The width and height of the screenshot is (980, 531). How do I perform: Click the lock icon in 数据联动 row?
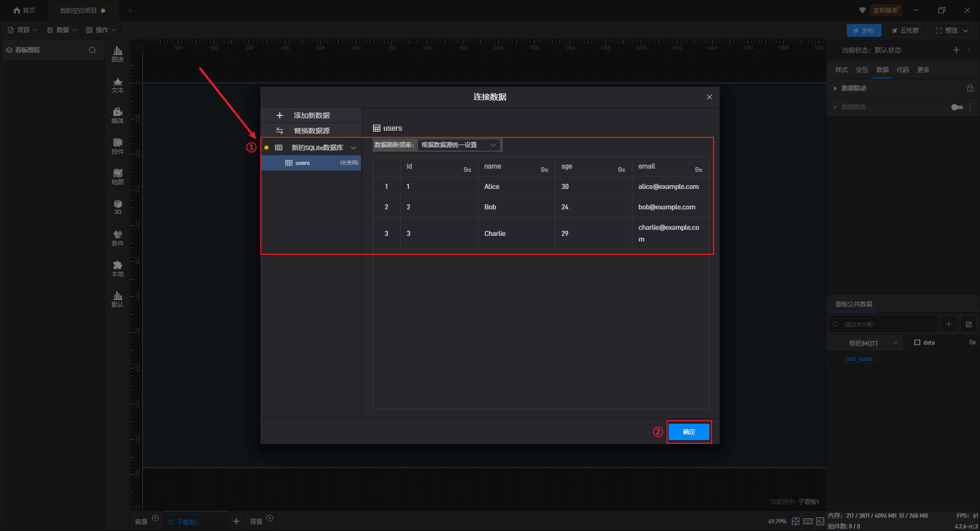coord(970,88)
